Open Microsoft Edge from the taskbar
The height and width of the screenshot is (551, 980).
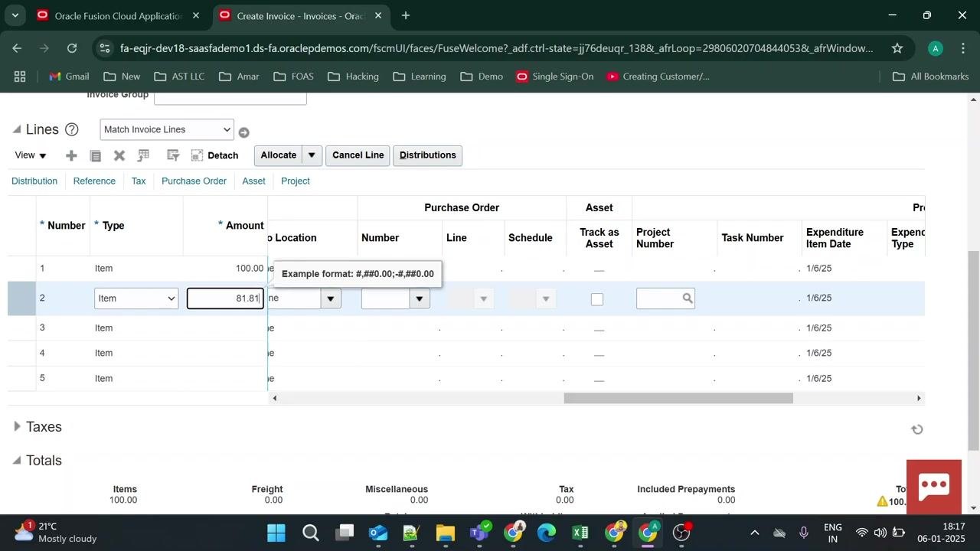coord(546,533)
